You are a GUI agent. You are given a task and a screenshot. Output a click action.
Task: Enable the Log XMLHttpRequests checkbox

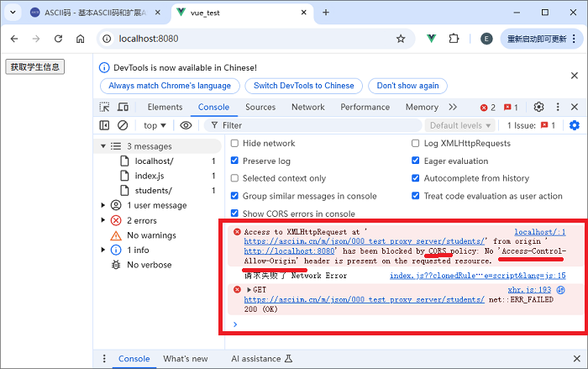pos(416,144)
